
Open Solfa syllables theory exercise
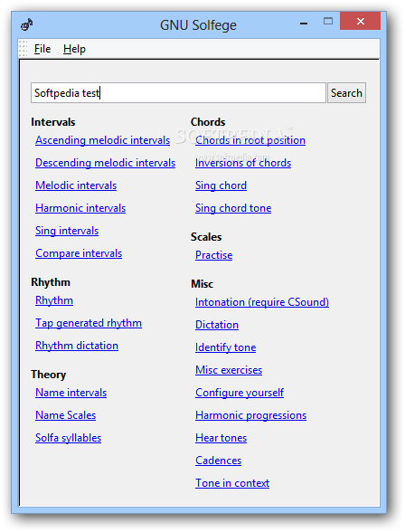69,438
